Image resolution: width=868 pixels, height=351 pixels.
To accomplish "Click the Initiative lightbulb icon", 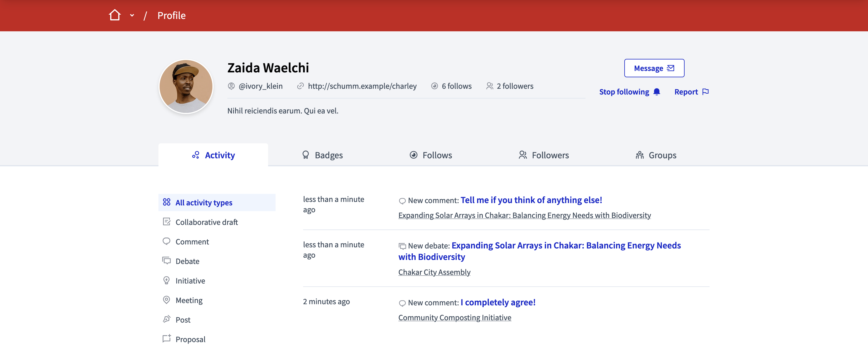I will (x=167, y=280).
